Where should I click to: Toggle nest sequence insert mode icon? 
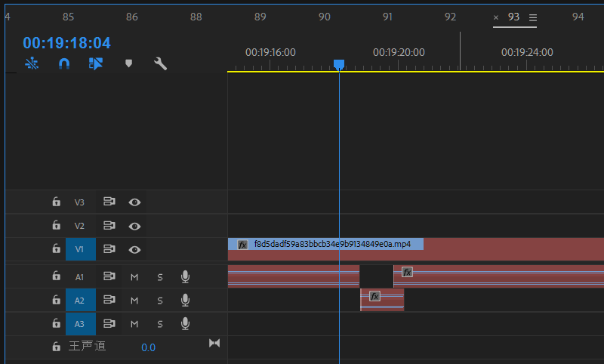tap(32, 64)
